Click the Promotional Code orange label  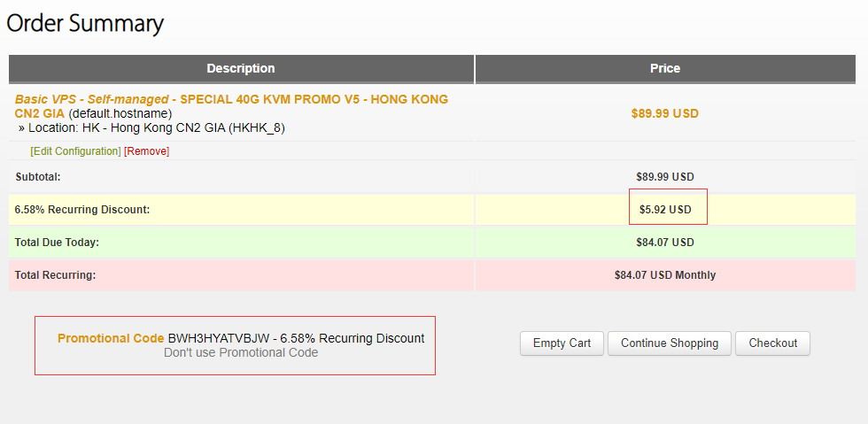click(111, 338)
